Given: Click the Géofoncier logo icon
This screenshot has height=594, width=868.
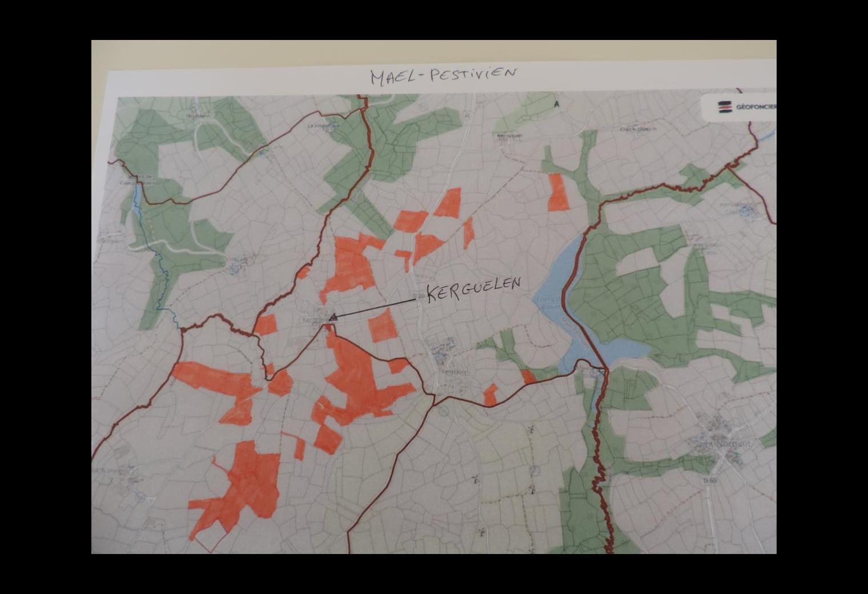Looking at the screenshot, I should [725, 107].
